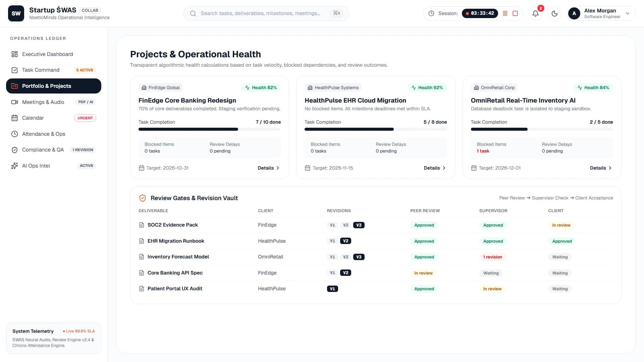Open Task Command section
The height and width of the screenshot is (362, 644).
click(x=54, y=70)
